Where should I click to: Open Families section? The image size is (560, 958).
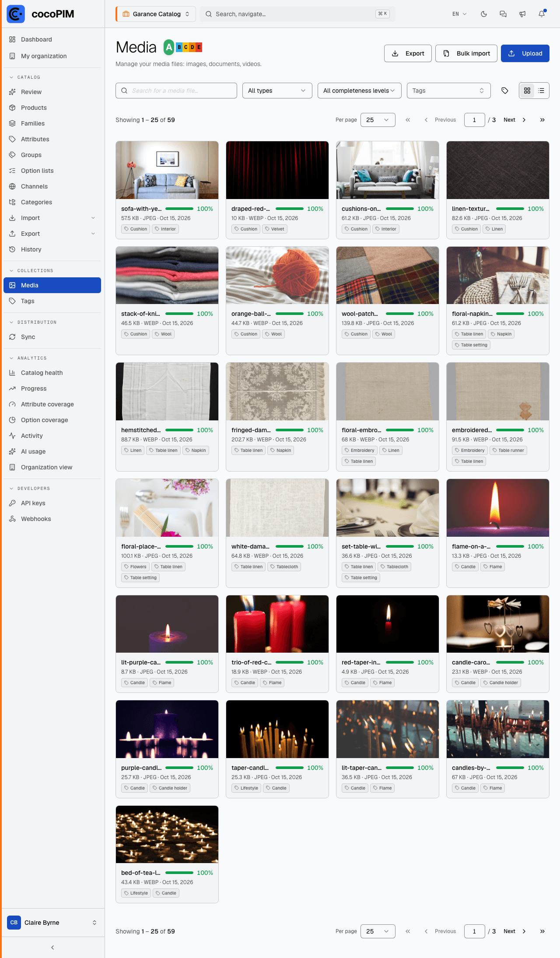[x=52, y=123]
